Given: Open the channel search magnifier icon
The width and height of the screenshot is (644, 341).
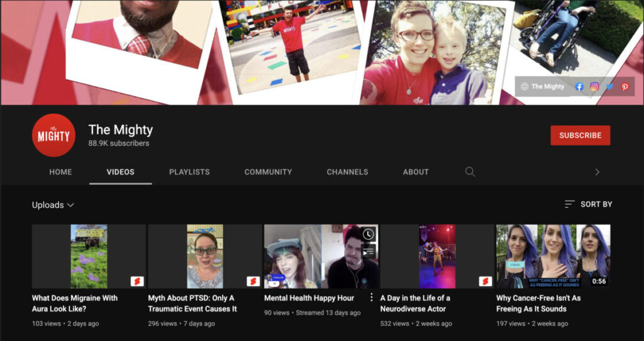Looking at the screenshot, I should point(470,172).
